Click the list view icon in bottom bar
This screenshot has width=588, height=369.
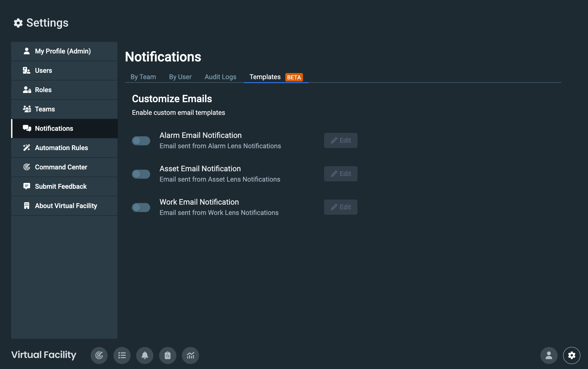(x=122, y=355)
